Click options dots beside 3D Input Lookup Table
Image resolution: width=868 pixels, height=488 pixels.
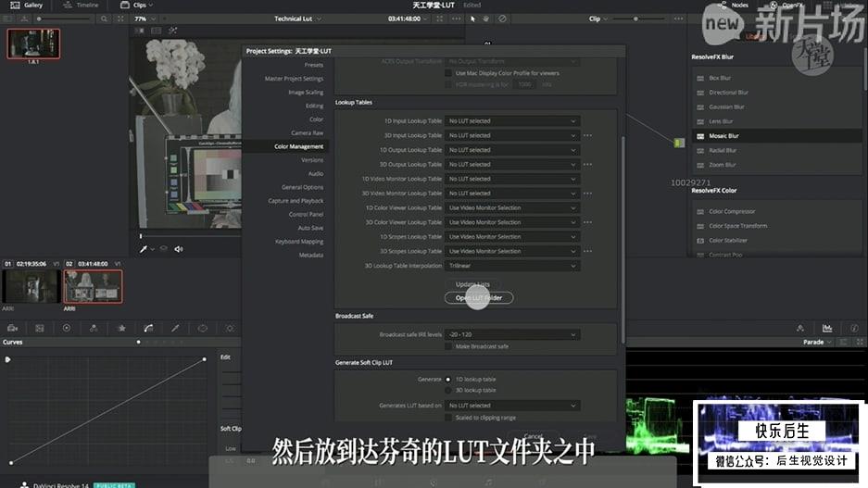(588, 135)
